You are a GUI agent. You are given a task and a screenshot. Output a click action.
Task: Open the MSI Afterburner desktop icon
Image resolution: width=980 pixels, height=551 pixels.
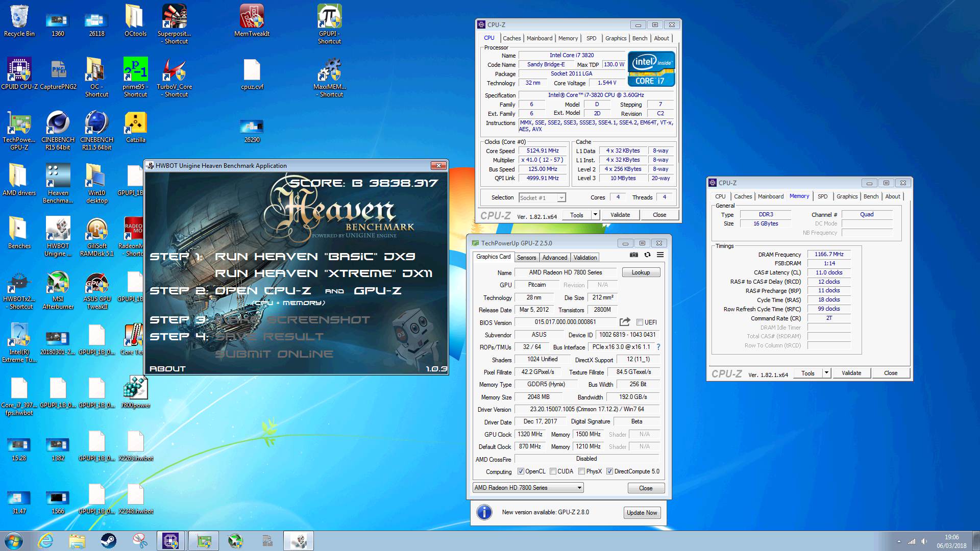click(x=58, y=290)
